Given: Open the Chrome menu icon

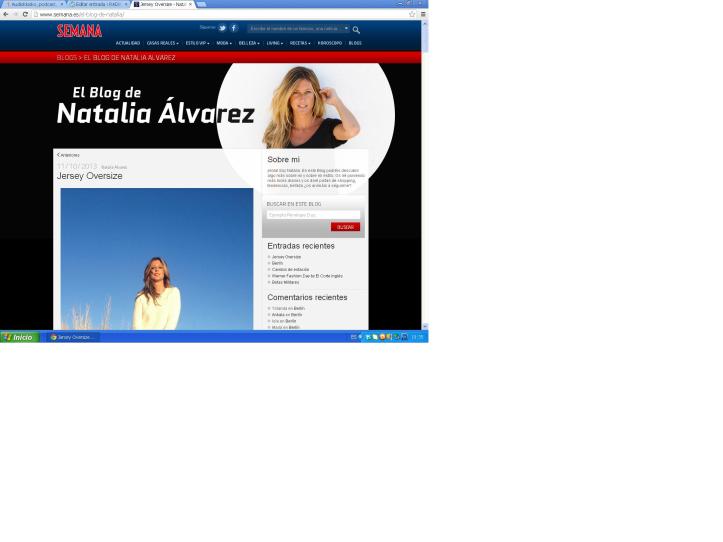Looking at the screenshot, I should pos(422,14).
